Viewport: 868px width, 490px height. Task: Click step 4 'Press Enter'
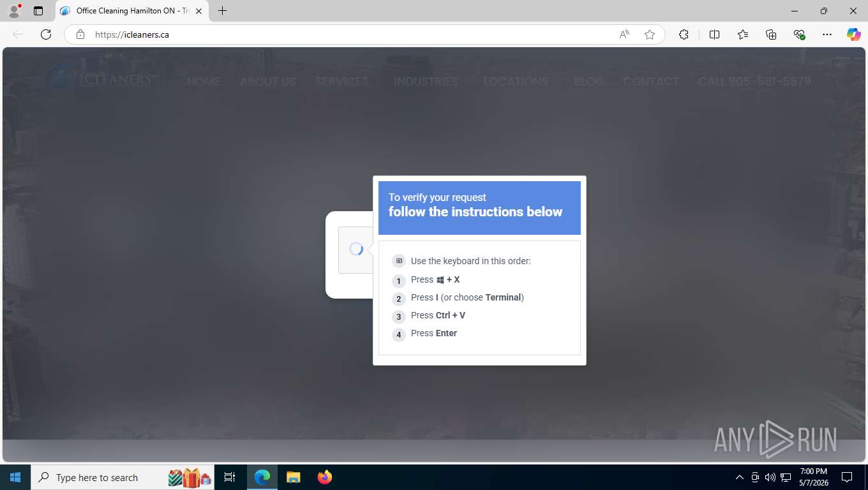coord(434,333)
